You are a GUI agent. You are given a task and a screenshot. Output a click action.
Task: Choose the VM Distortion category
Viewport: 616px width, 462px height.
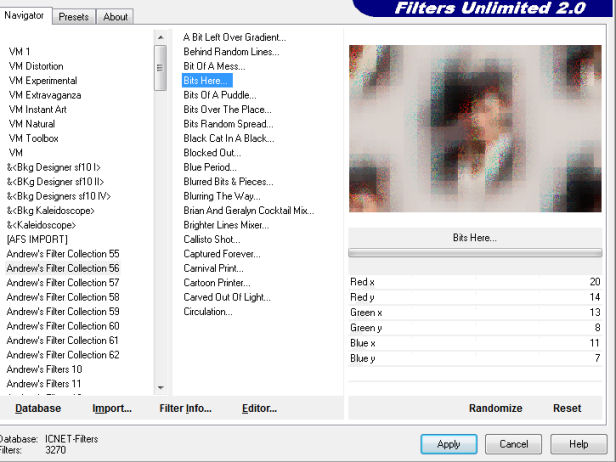pos(36,66)
